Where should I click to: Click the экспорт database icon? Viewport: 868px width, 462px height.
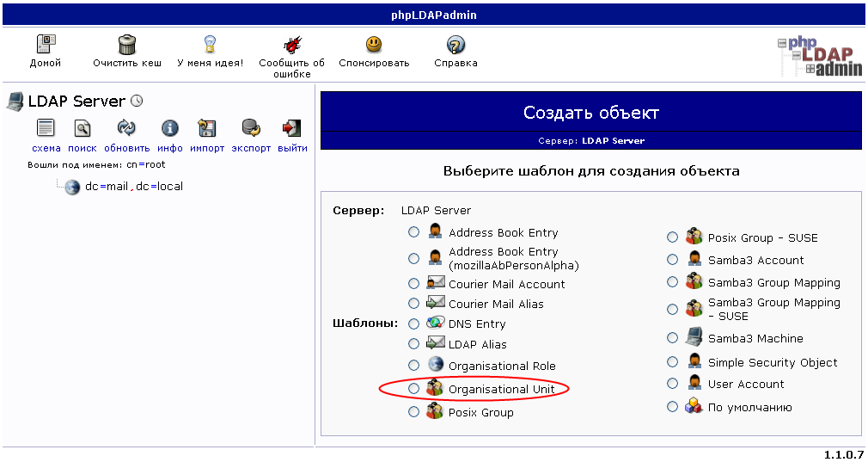pos(251,128)
